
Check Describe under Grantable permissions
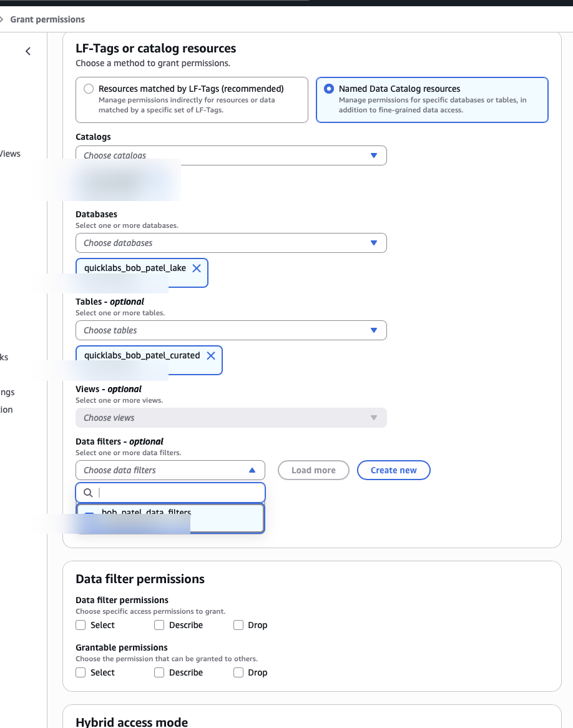tap(159, 672)
